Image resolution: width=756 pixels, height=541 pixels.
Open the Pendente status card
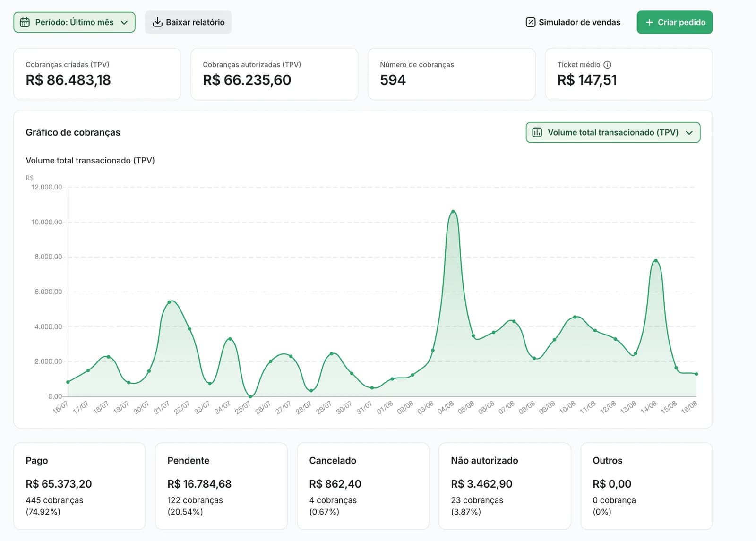point(221,486)
